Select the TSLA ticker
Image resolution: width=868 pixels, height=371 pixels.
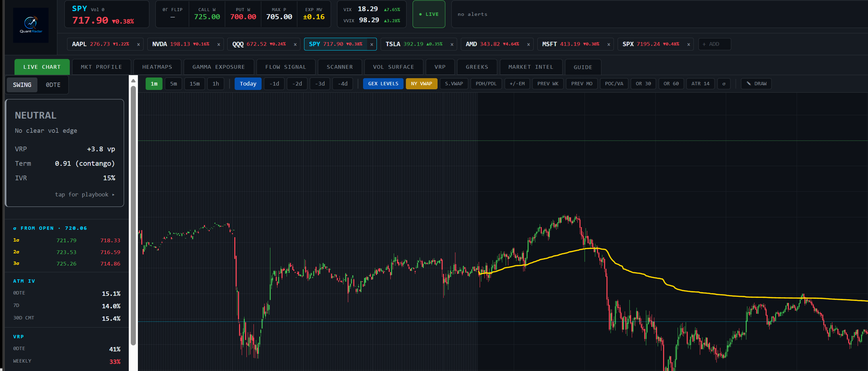point(414,44)
